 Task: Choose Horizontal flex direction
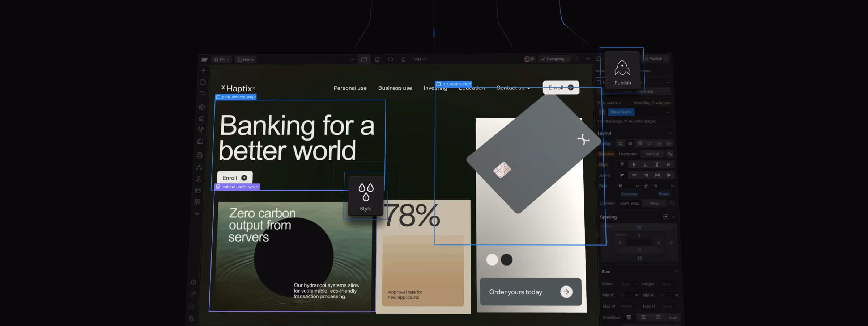[628, 154]
